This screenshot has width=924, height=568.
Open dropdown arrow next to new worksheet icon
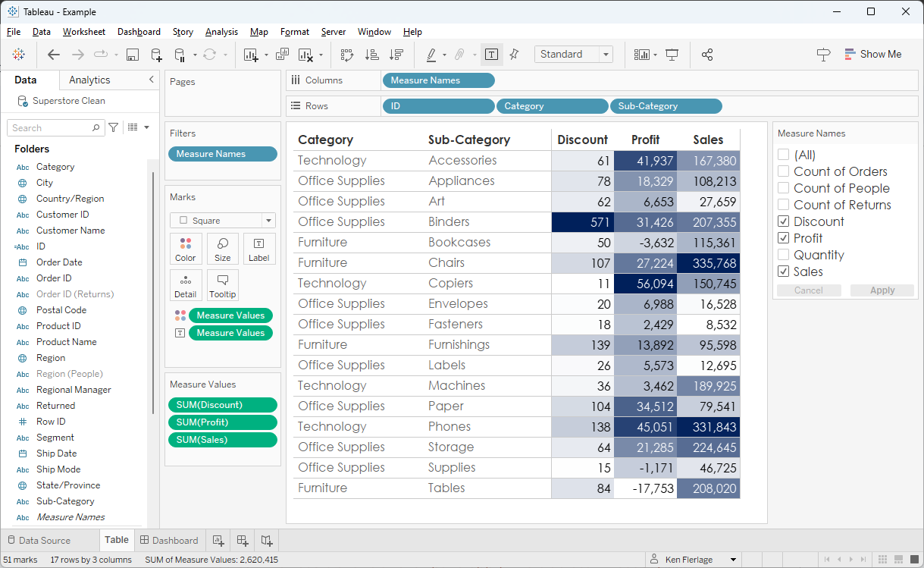pyautogui.click(x=266, y=55)
